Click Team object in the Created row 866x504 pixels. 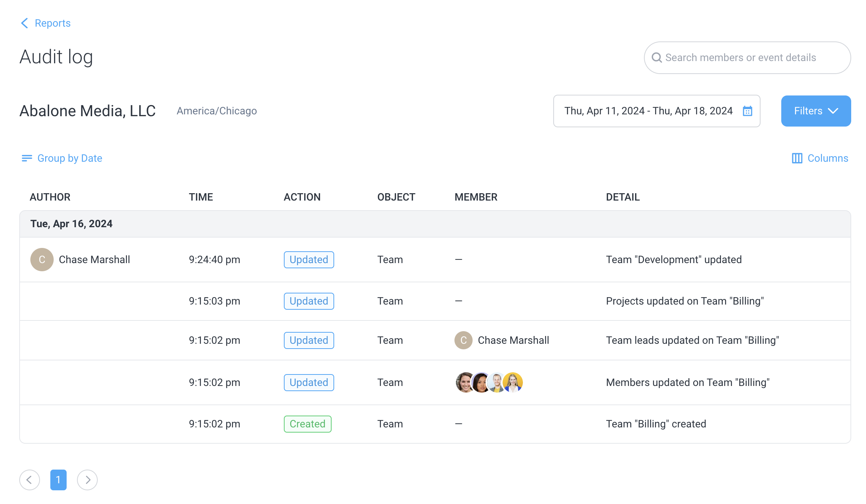[x=390, y=424]
